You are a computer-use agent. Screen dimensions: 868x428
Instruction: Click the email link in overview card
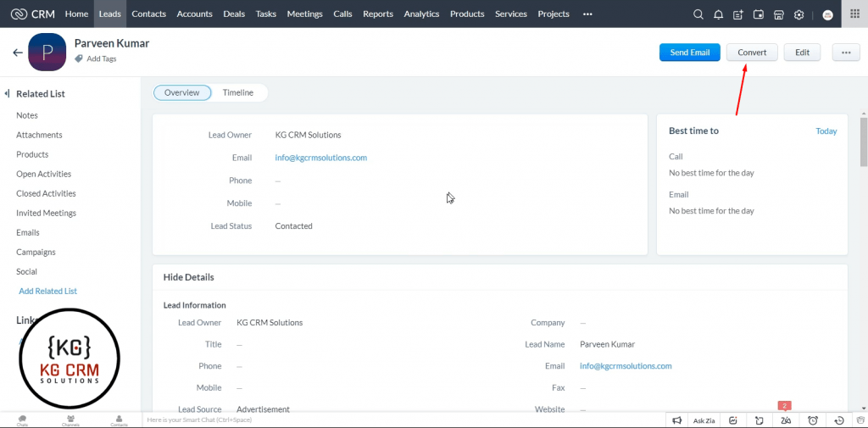pyautogui.click(x=321, y=158)
